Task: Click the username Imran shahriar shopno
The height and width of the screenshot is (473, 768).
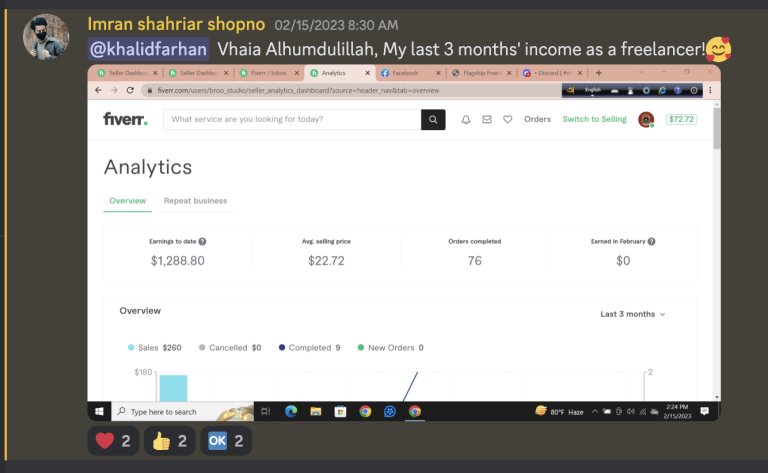Action: coord(176,24)
